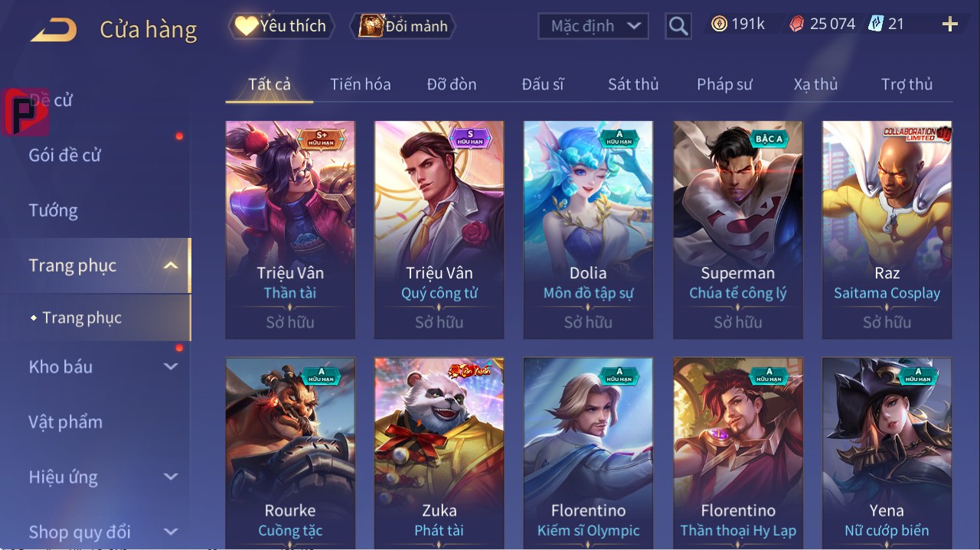This screenshot has width=980, height=550.
Task: Switch to the Sát thủ tab
Action: [633, 84]
